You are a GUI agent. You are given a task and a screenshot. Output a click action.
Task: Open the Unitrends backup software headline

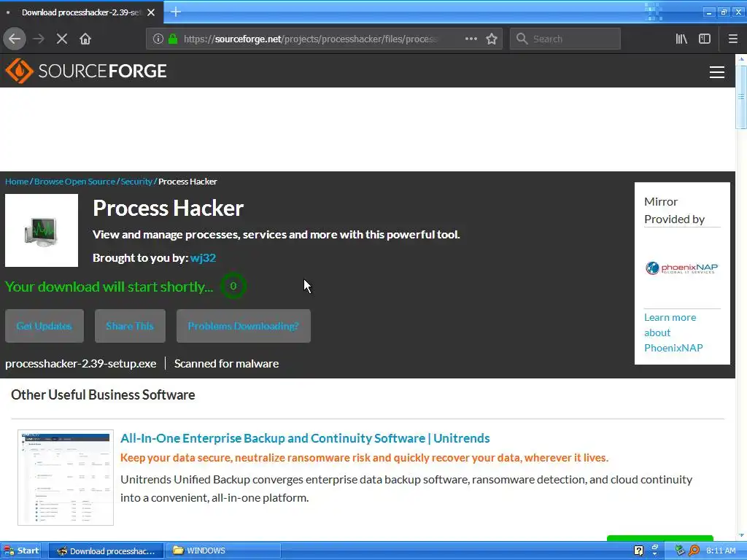(x=305, y=438)
